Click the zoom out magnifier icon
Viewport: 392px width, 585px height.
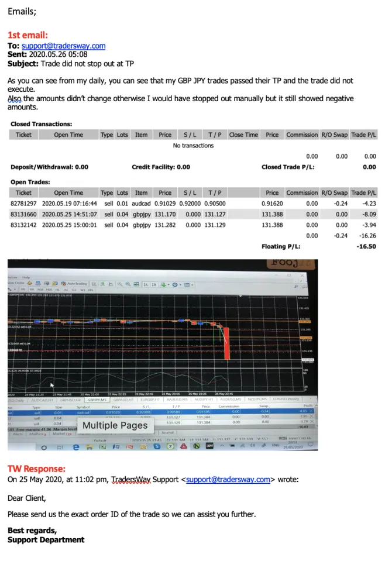click(127, 284)
